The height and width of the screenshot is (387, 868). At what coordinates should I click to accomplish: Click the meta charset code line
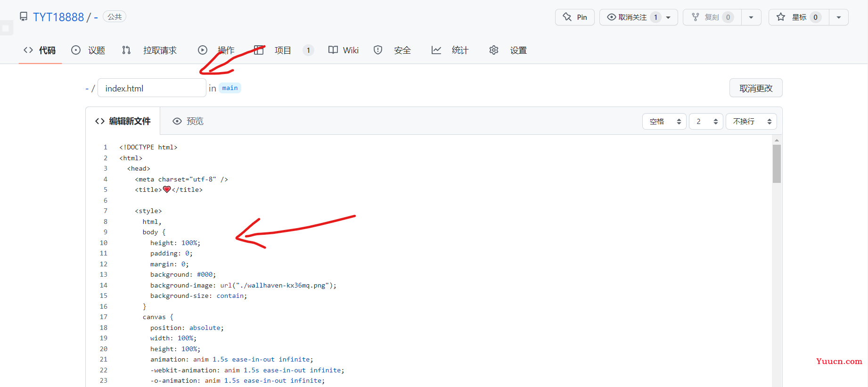(x=181, y=179)
